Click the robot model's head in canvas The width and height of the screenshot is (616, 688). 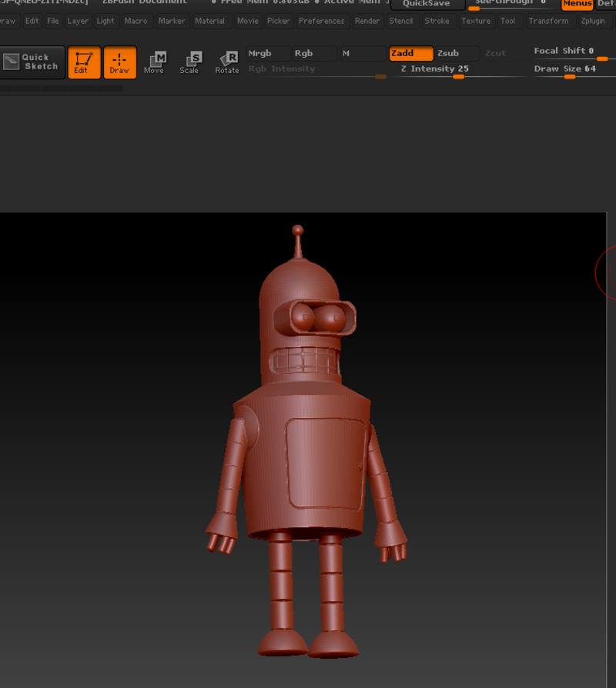303,320
